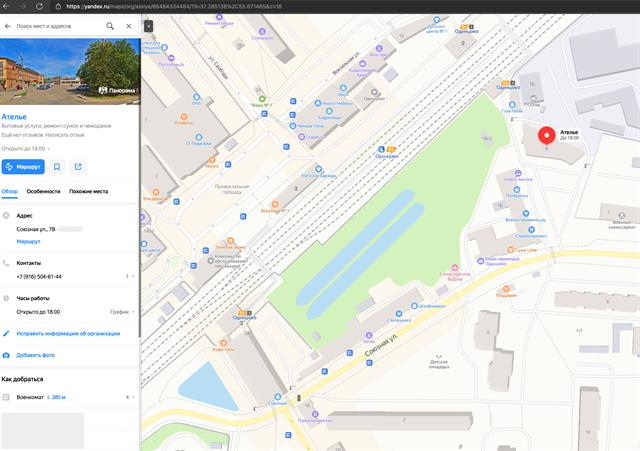The height and width of the screenshot is (451, 640).
Task: Clear the search with the X icon
Action: [x=129, y=25]
